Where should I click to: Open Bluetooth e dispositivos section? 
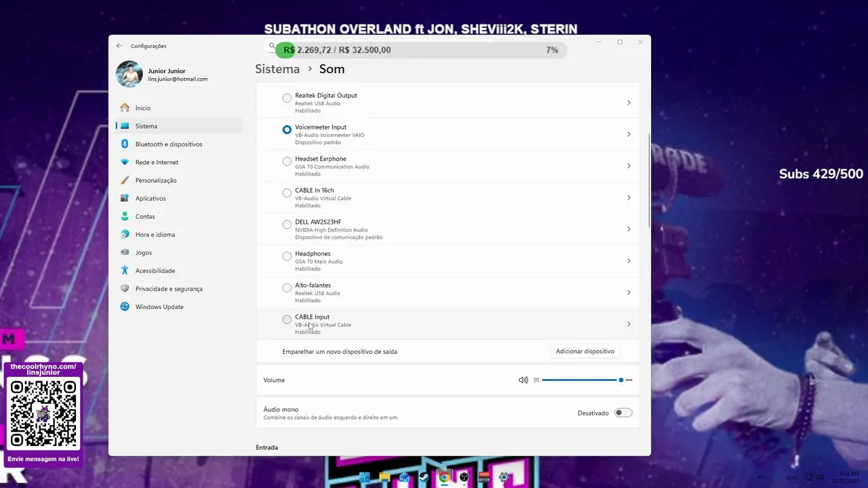click(x=179, y=144)
